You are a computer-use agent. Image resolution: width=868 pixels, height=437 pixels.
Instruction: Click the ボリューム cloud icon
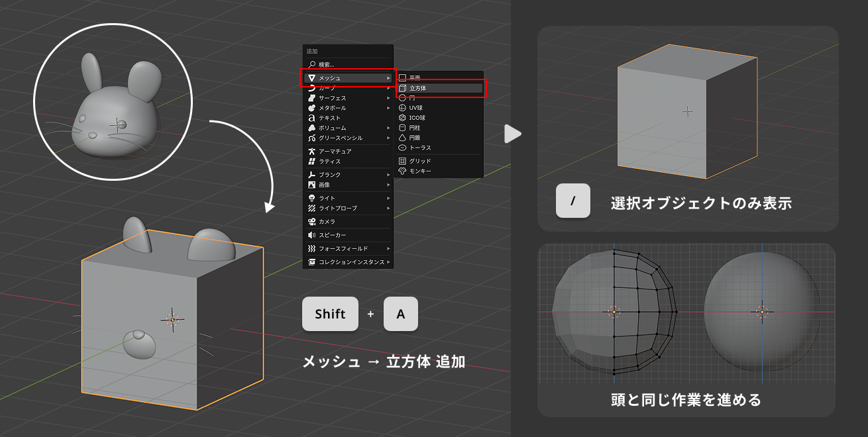(x=312, y=128)
